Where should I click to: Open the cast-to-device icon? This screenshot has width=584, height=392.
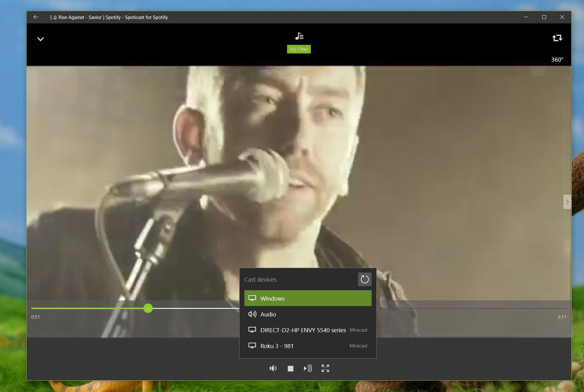308,368
